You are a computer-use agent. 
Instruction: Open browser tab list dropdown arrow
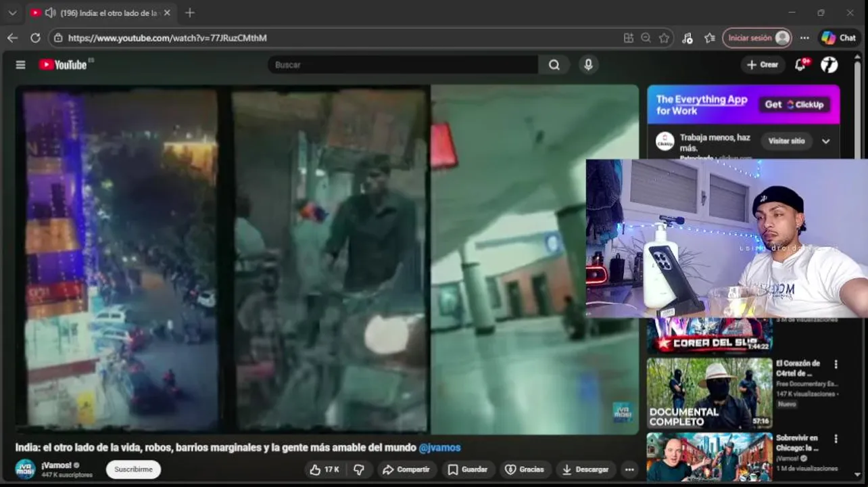pyautogui.click(x=12, y=13)
